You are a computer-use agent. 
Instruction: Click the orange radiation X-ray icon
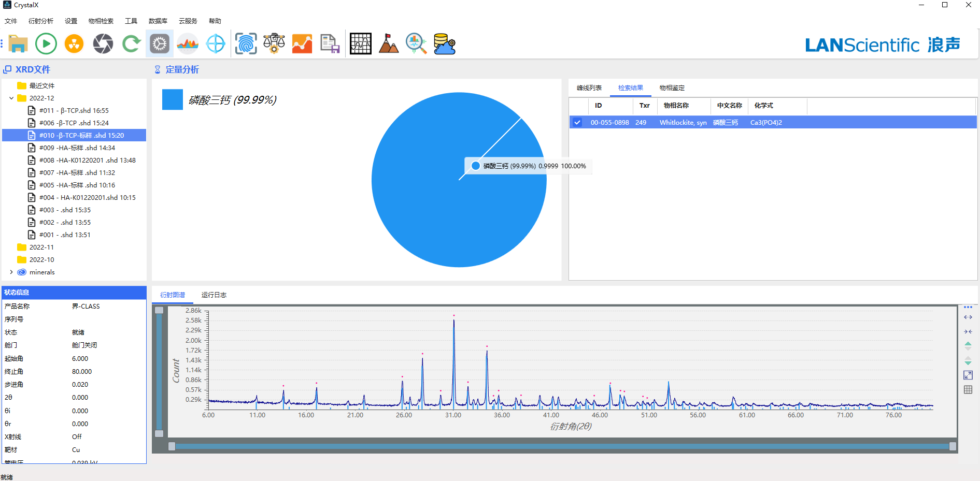coord(74,44)
